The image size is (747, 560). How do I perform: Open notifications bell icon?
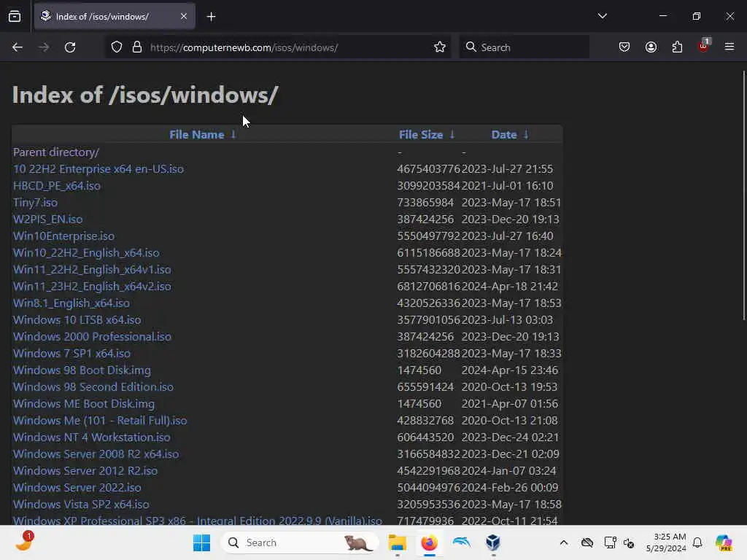(x=697, y=542)
